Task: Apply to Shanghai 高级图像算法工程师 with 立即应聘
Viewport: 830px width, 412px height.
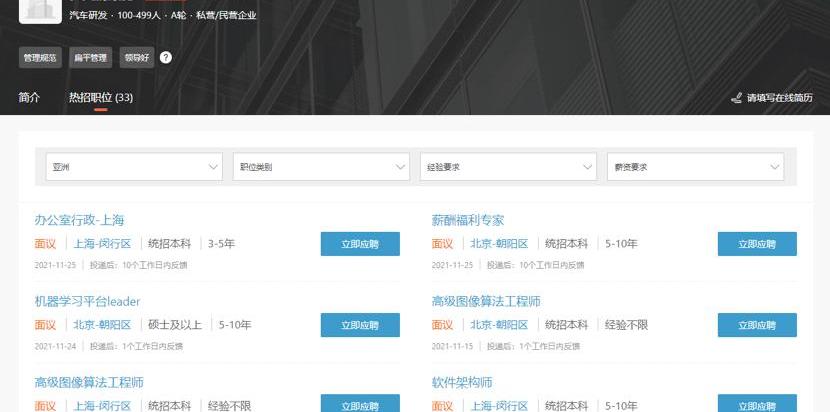Action: (360, 404)
